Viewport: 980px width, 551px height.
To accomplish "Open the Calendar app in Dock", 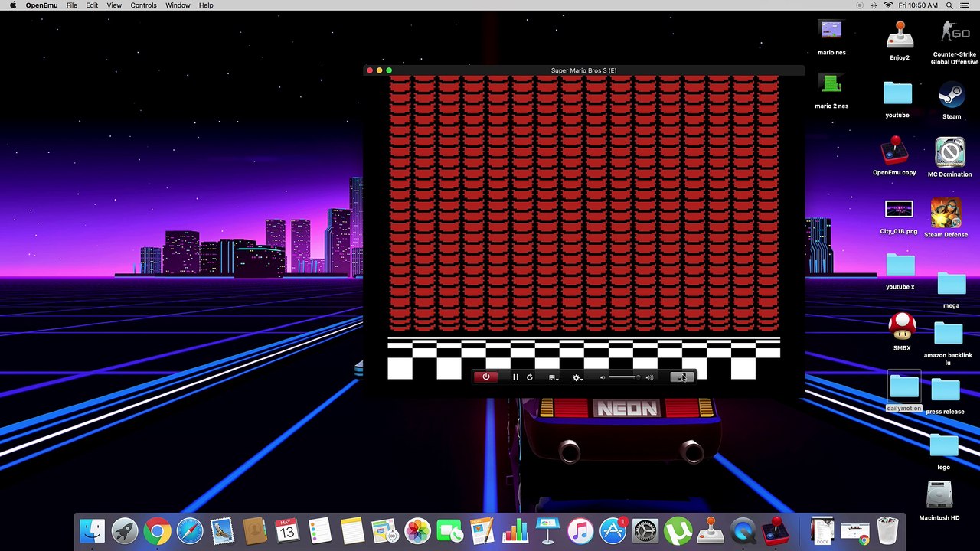I will click(x=287, y=530).
